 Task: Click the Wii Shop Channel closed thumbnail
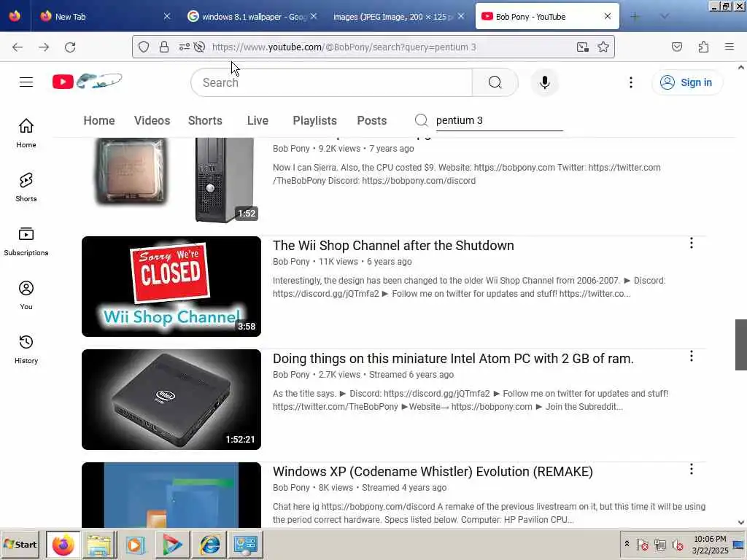coord(171,286)
